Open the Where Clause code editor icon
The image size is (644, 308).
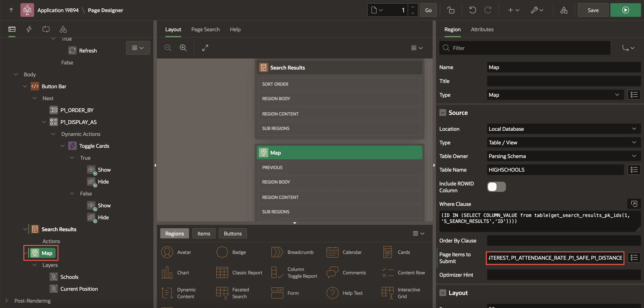coord(634,204)
